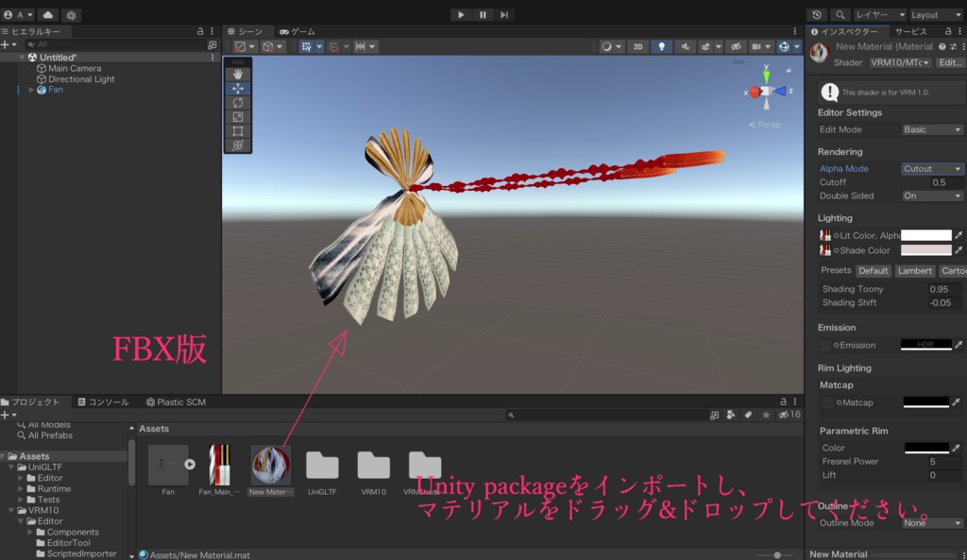Select the Rotate tool
The image size is (967, 560).
[237, 102]
